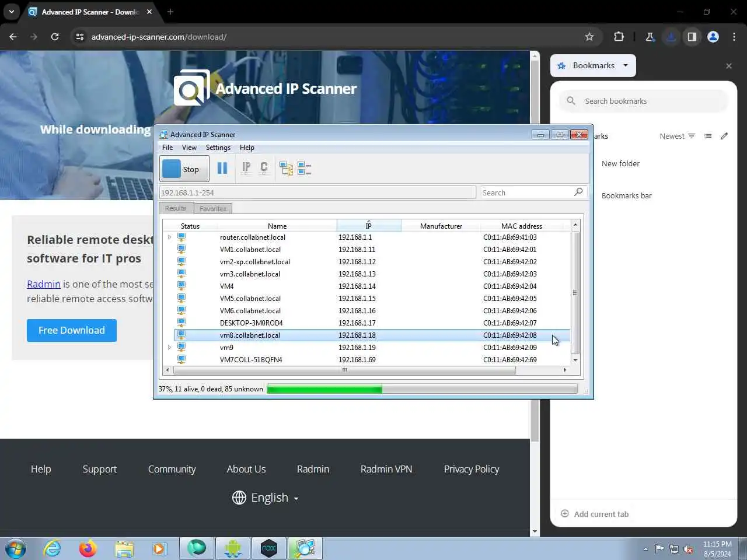Select the VM7COLL-51BQFN4 entry
This screenshot has width=747, height=560.
tap(251, 360)
